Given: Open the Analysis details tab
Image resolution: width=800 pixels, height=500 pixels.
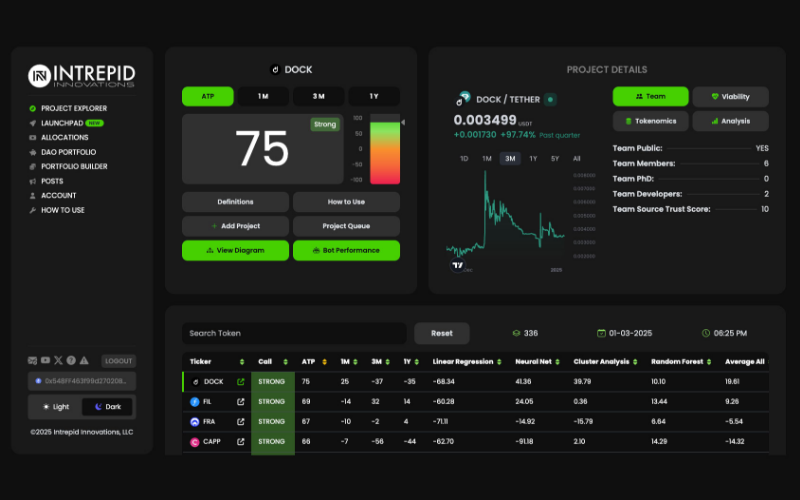Looking at the screenshot, I should 731,121.
